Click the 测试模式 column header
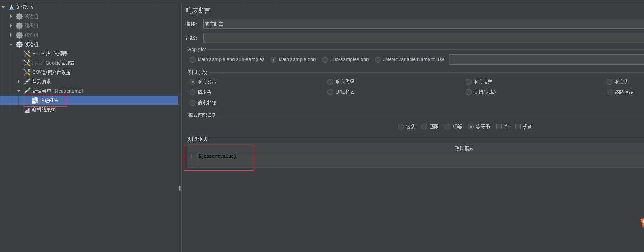Image resolution: width=644 pixels, height=252 pixels. click(x=464, y=148)
